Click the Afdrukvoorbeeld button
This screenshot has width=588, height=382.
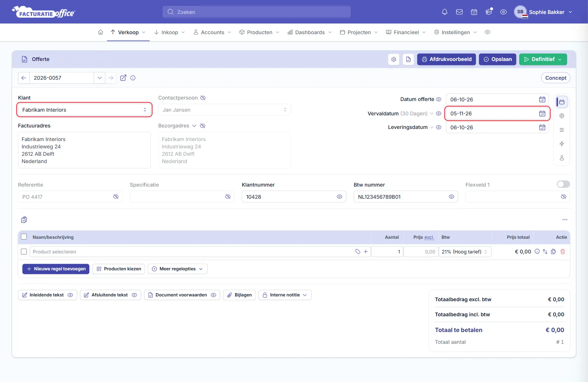coord(447,59)
